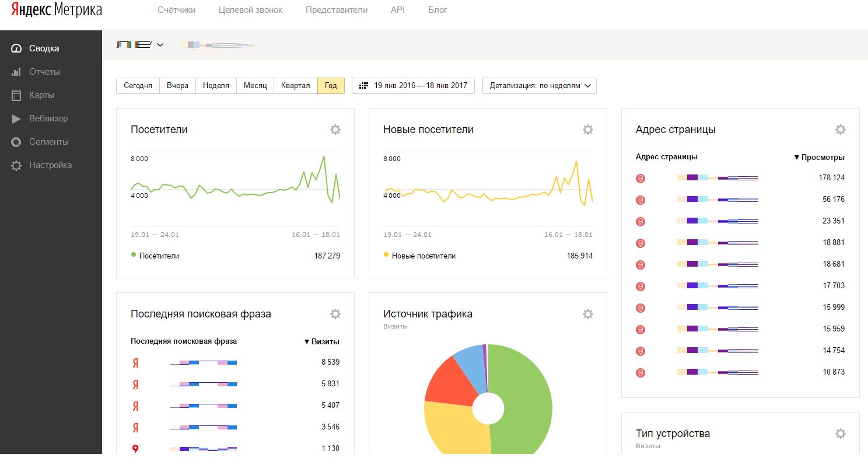Click the Яндекс Метрика logo

[57, 10]
